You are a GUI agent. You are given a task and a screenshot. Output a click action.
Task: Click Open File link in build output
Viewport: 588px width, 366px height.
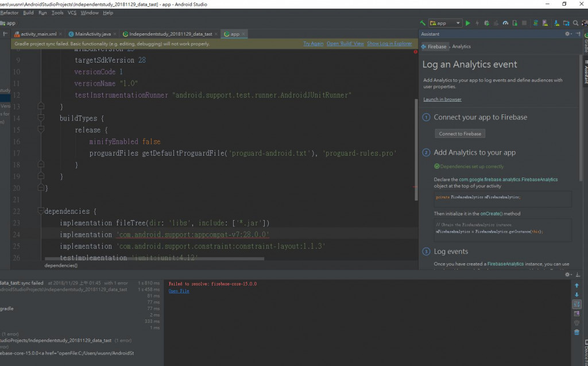click(179, 291)
